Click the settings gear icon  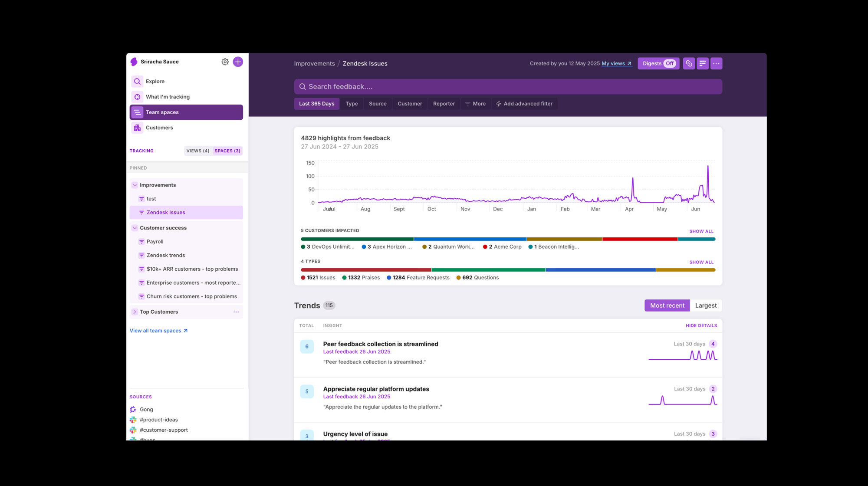(225, 62)
